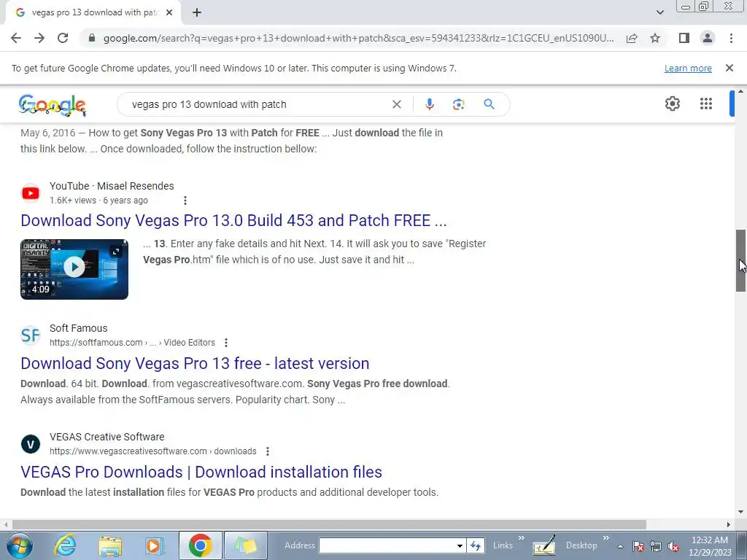Expand the Desktop toolbar chevron
This screenshot has width=747, height=560.
606,538
